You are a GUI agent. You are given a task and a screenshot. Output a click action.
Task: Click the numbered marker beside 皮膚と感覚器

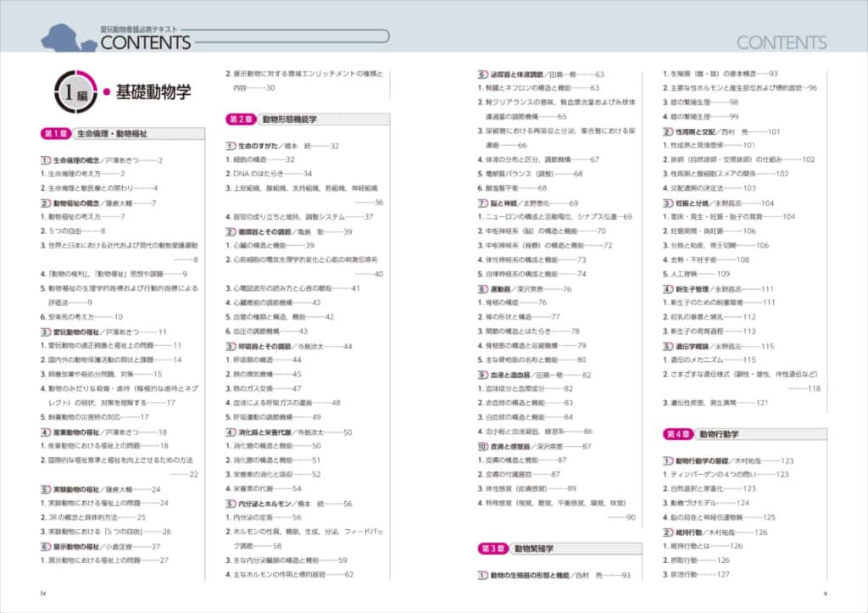click(x=481, y=446)
